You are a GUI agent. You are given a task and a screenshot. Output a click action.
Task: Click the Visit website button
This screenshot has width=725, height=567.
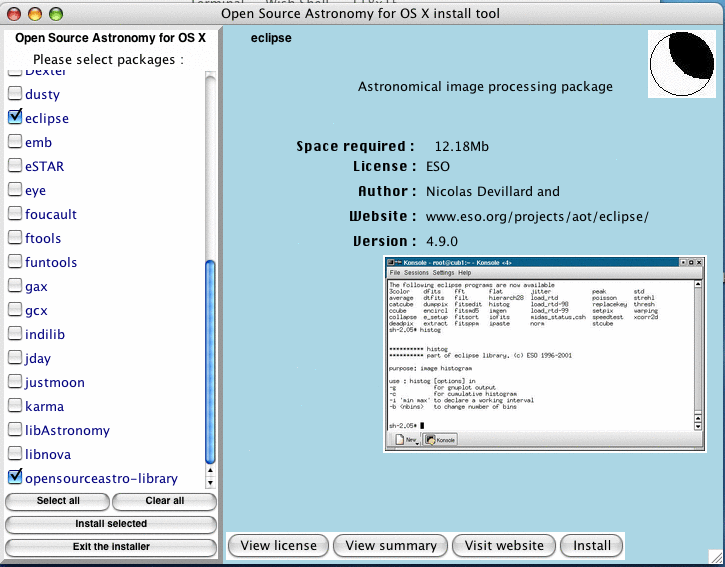[x=504, y=546]
